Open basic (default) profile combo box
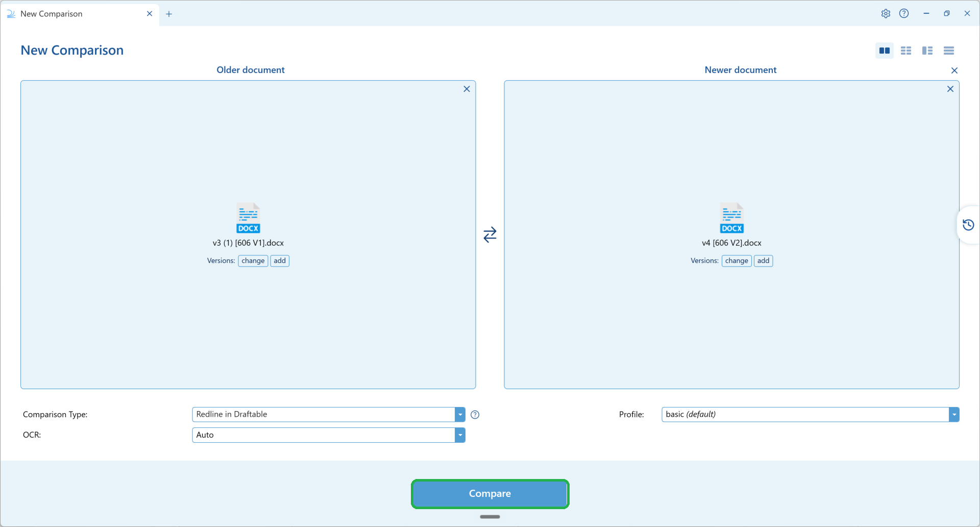980x527 pixels. click(x=811, y=415)
